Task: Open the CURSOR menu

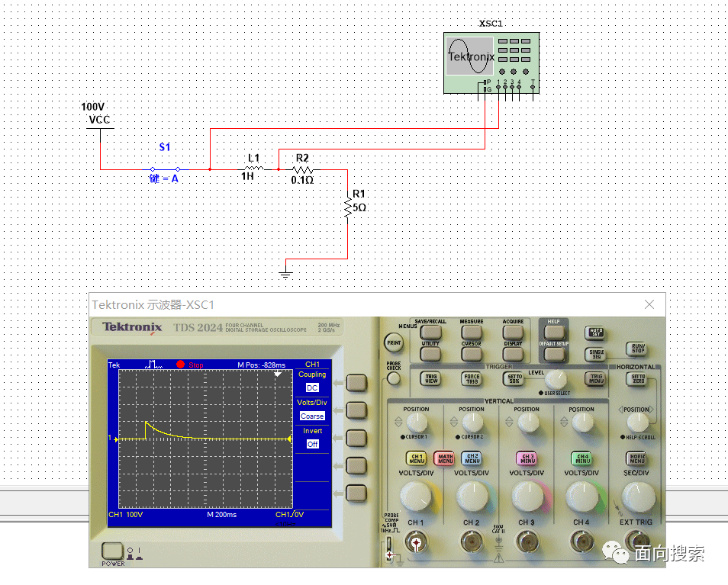Action: pyautogui.click(x=472, y=354)
